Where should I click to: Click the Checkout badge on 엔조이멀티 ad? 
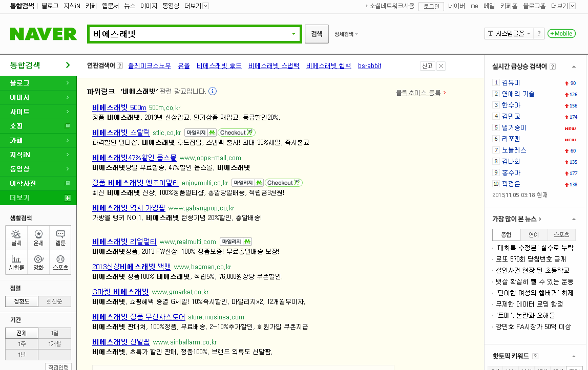tap(284, 183)
